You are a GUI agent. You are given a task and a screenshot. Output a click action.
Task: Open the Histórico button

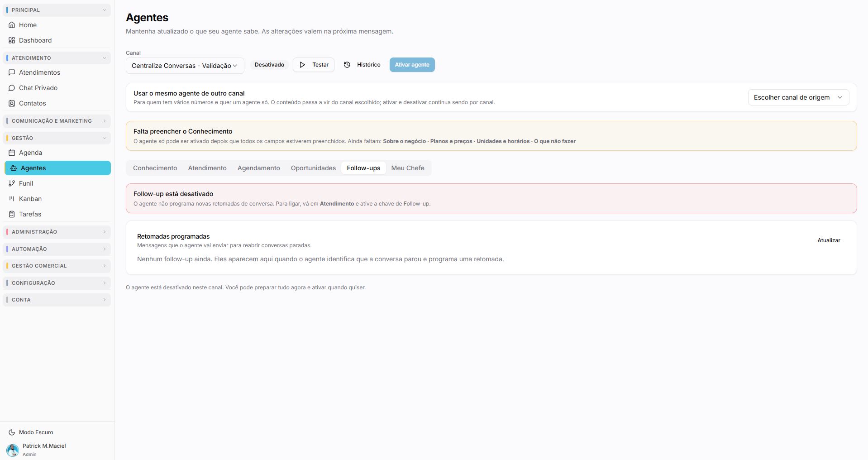pyautogui.click(x=362, y=65)
